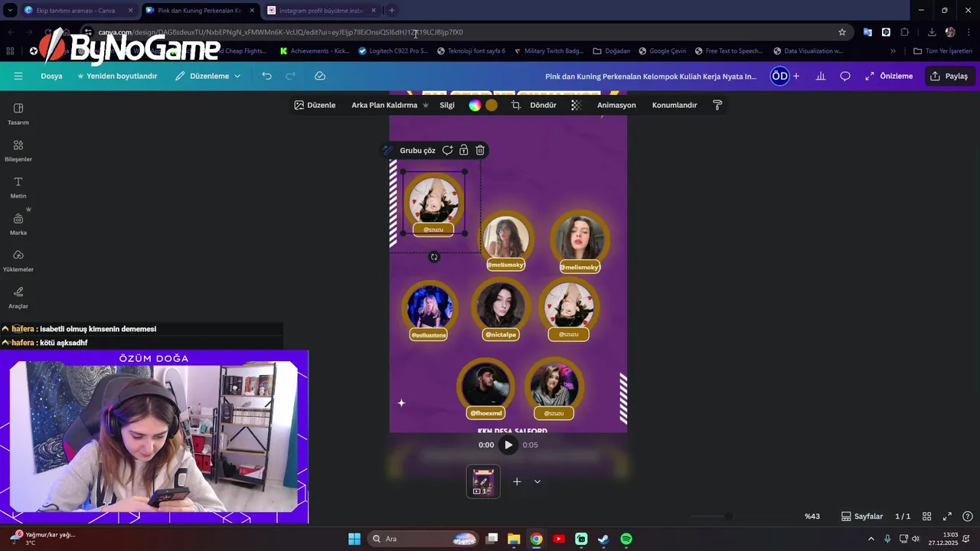Screen dimensions: 980x551
Task: Open the Konumlandır position panel
Action: pyautogui.click(x=675, y=105)
